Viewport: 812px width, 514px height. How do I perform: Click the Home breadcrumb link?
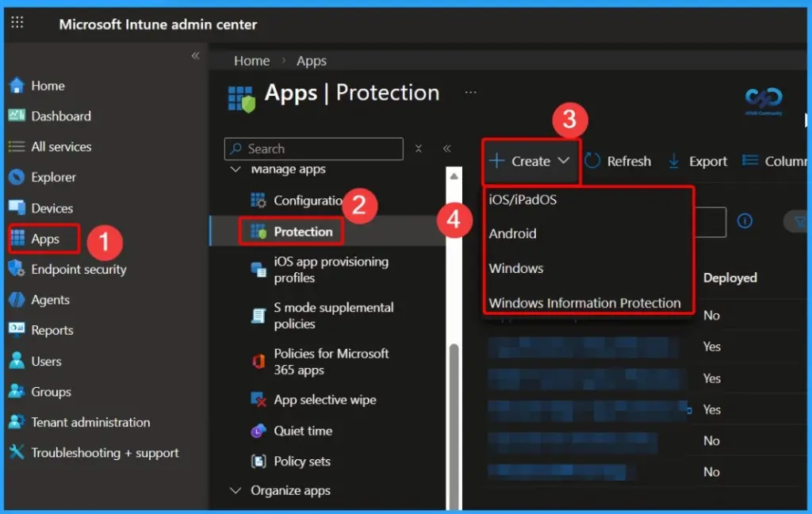coord(251,60)
